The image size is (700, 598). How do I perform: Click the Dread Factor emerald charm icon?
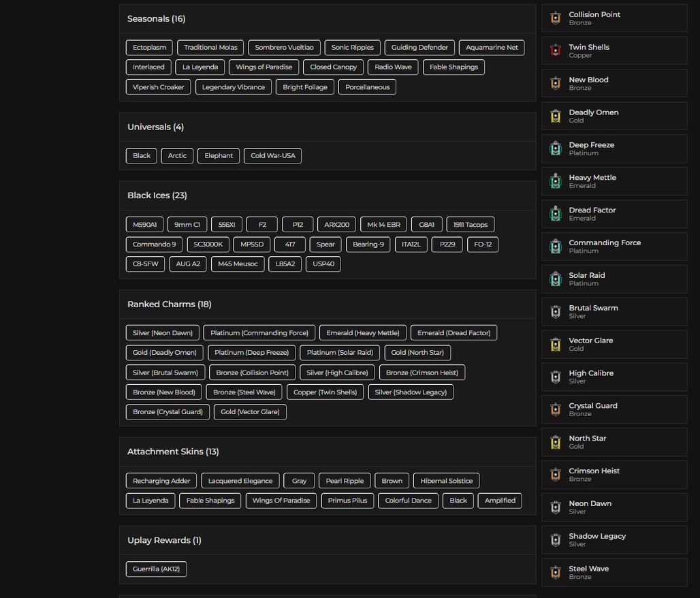point(556,214)
